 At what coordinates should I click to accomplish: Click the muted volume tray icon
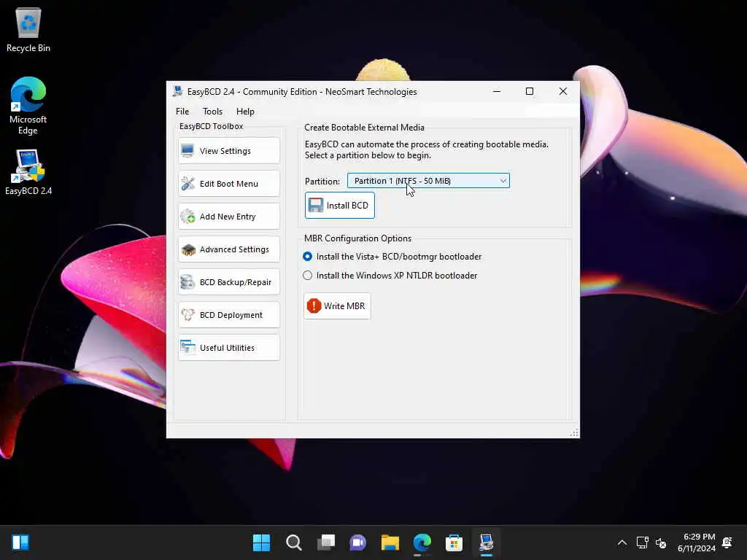[661, 542]
